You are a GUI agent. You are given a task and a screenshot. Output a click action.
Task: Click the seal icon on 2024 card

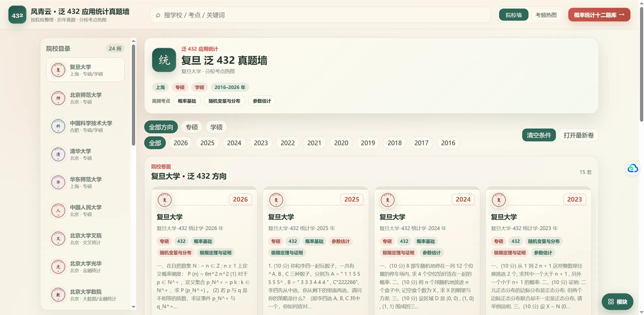click(388, 200)
